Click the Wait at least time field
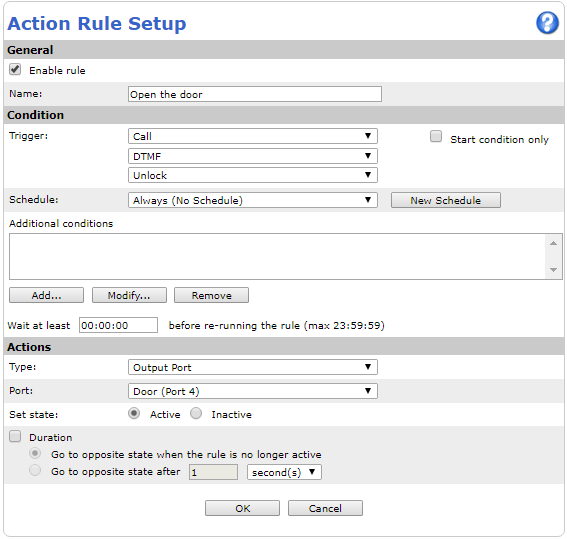This screenshot has width=567, height=539. [x=118, y=325]
